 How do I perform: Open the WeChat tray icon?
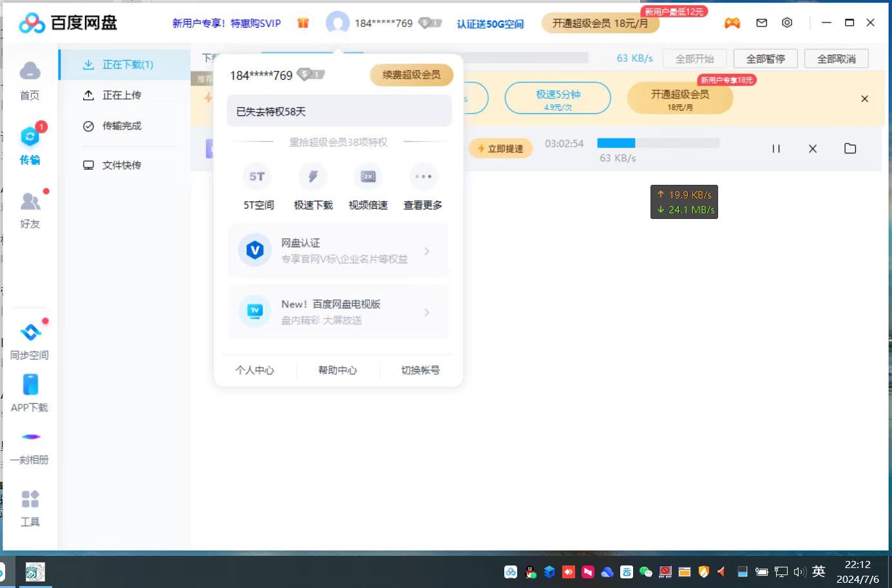tap(646, 572)
